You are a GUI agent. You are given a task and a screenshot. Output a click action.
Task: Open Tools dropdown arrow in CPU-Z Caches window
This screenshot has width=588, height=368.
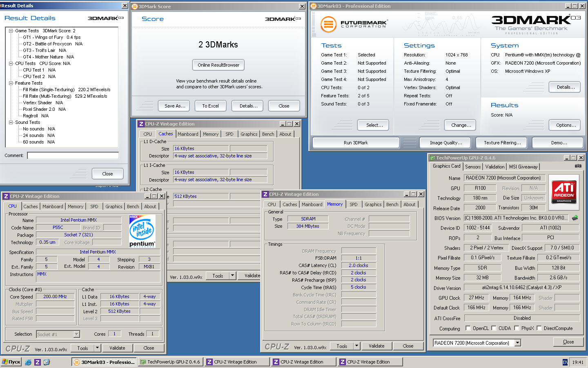pos(232,276)
